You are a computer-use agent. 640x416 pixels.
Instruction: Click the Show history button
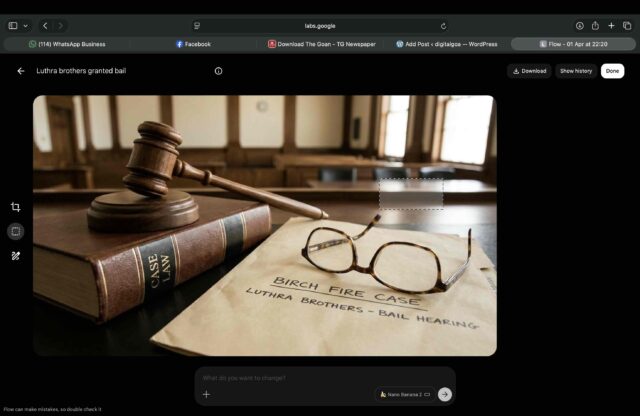point(575,71)
